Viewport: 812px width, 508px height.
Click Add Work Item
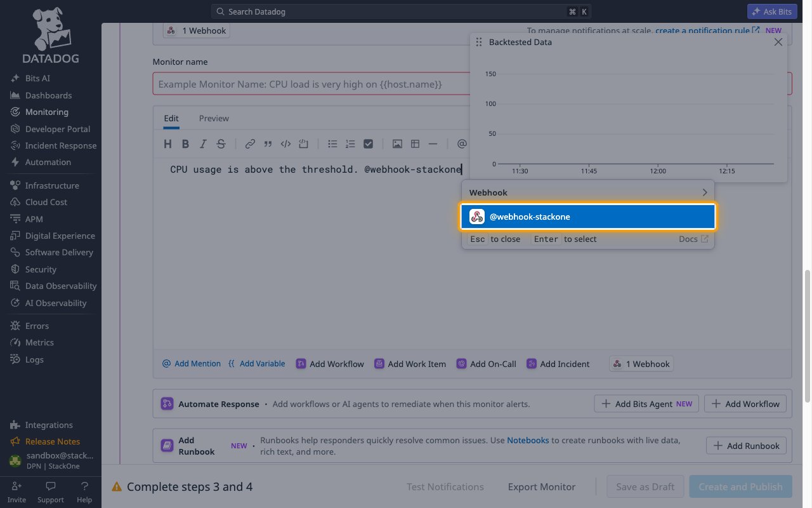pos(410,364)
